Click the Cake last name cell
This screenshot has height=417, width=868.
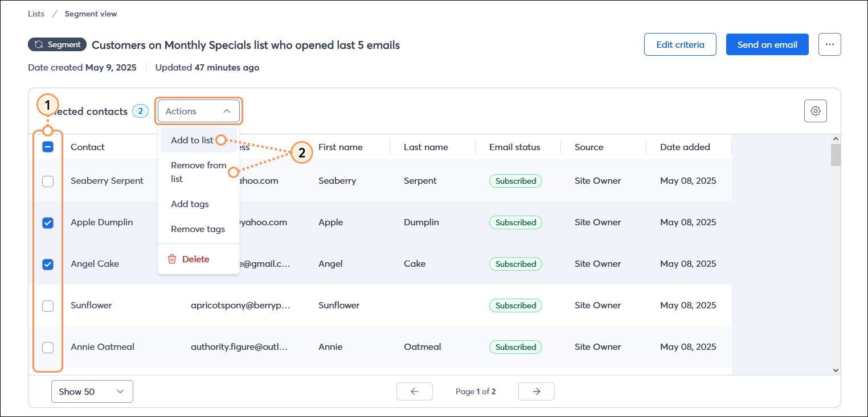click(x=415, y=264)
